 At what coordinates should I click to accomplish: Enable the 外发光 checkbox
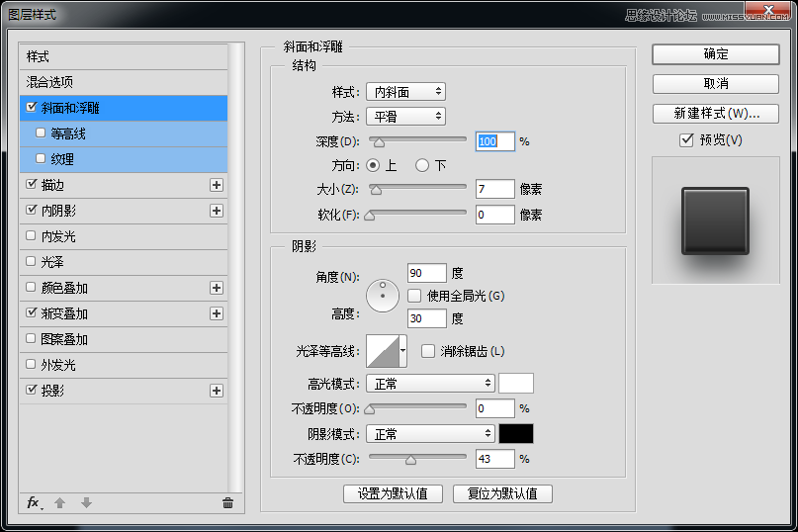pyautogui.click(x=31, y=364)
